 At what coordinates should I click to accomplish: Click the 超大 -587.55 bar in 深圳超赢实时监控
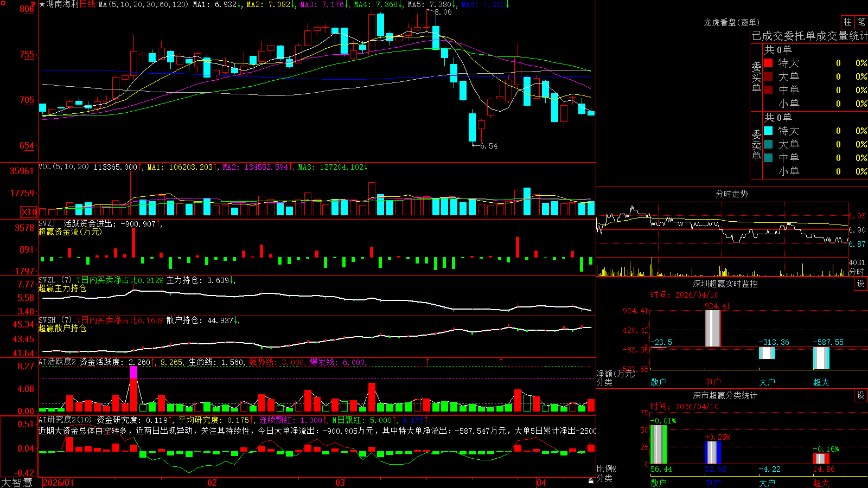pos(821,358)
